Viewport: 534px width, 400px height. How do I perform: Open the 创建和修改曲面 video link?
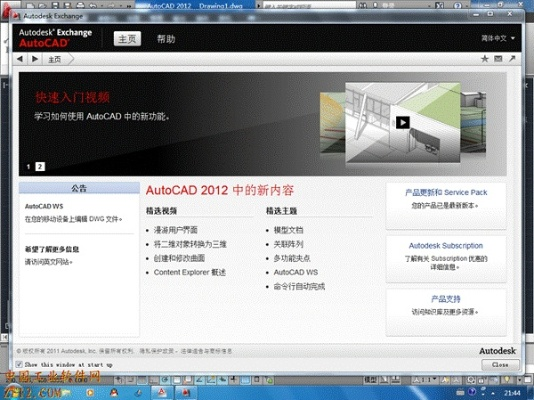click(x=179, y=258)
